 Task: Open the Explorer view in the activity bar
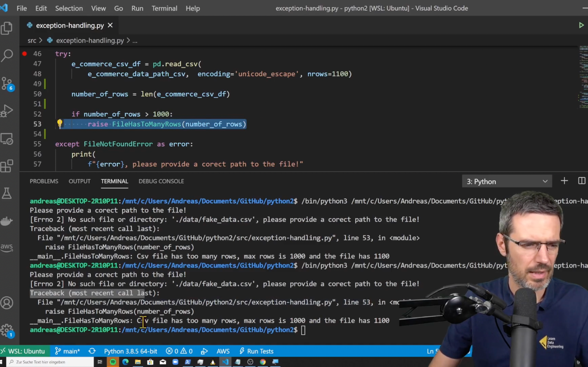pos(7,28)
